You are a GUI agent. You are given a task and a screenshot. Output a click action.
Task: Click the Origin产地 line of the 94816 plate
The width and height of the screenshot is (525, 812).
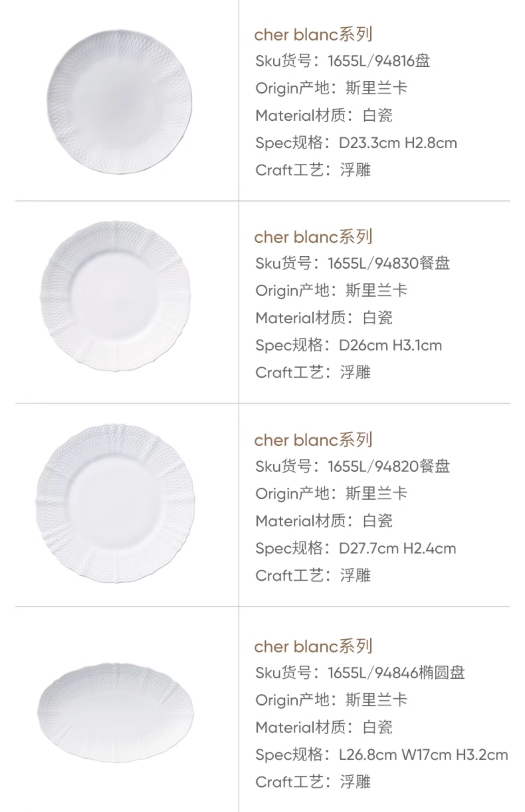click(x=331, y=88)
